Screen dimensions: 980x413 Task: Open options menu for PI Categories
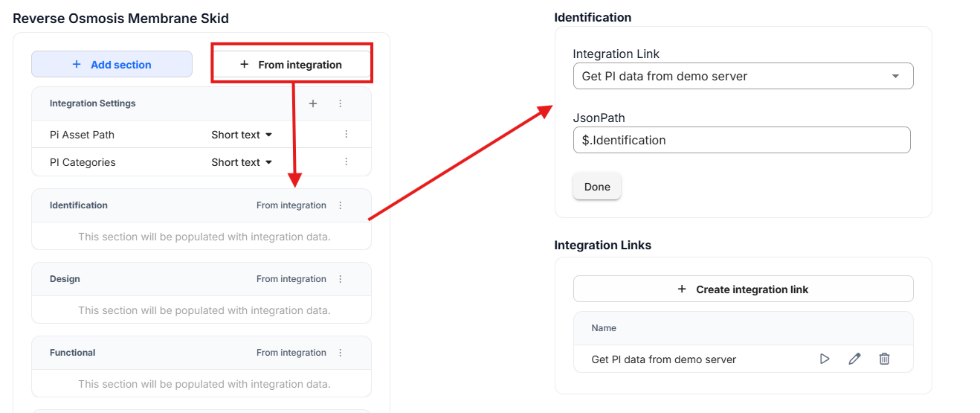[346, 161]
